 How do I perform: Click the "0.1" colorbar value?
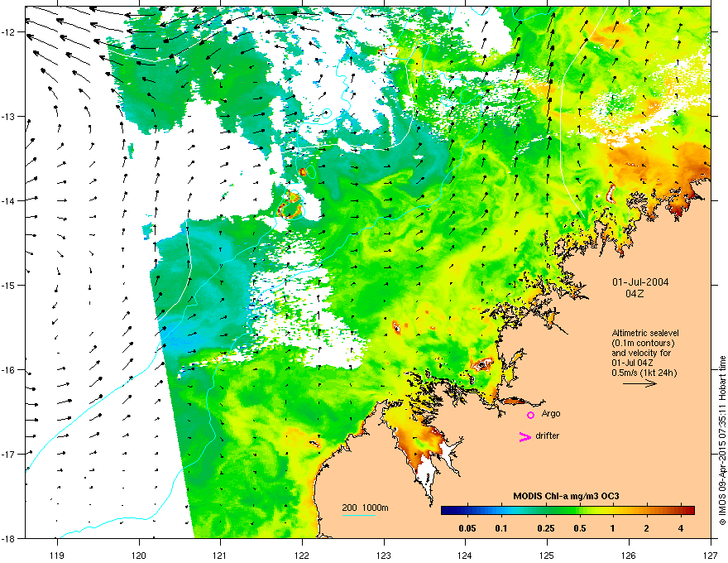(501, 528)
